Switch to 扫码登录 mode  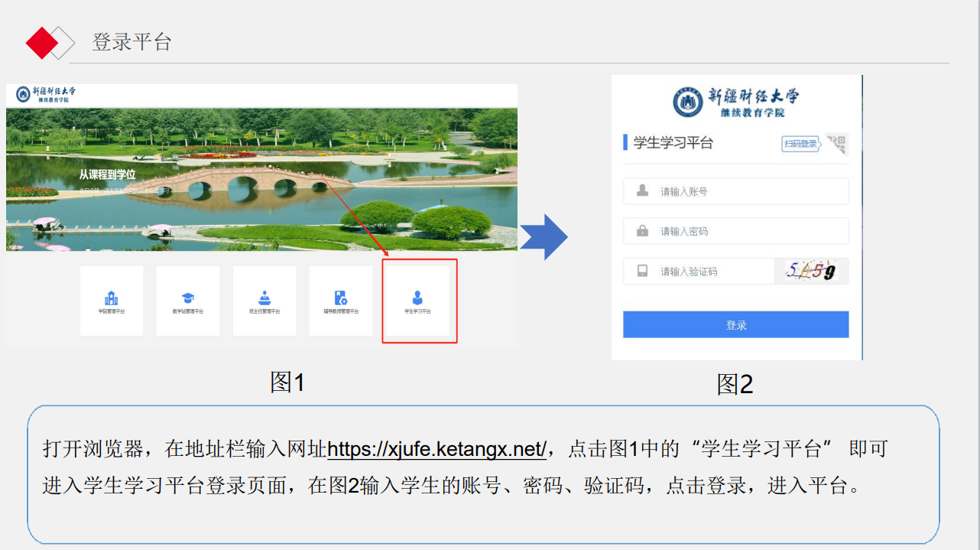800,143
